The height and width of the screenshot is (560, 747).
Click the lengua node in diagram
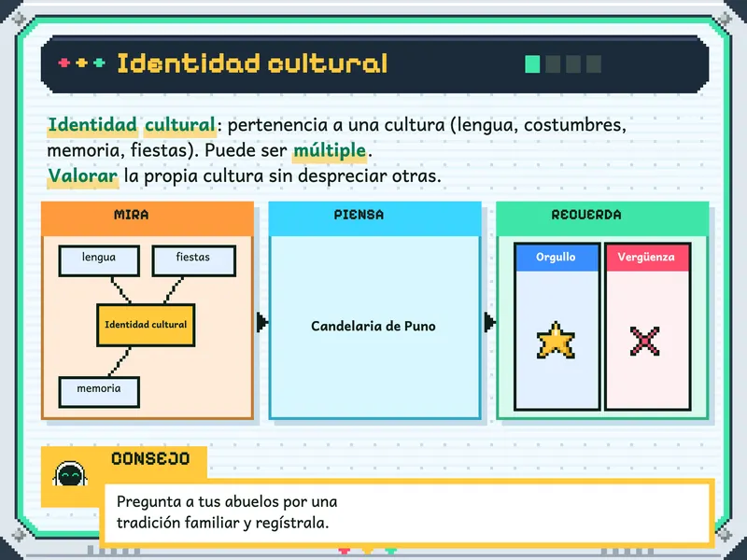[99, 260]
